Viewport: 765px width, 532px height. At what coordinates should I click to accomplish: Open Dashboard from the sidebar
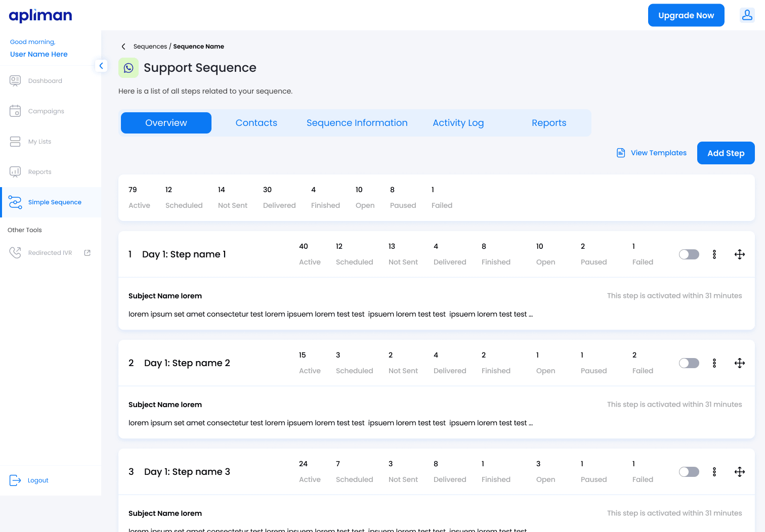pos(51,81)
